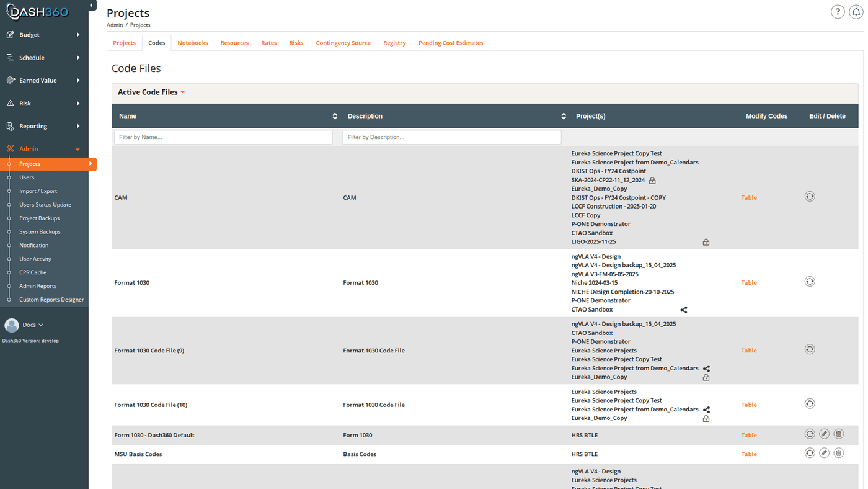This screenshot has height=489, width=868.
Task: Click the refresh icon in the CAM row
Action: click(810, 196)
